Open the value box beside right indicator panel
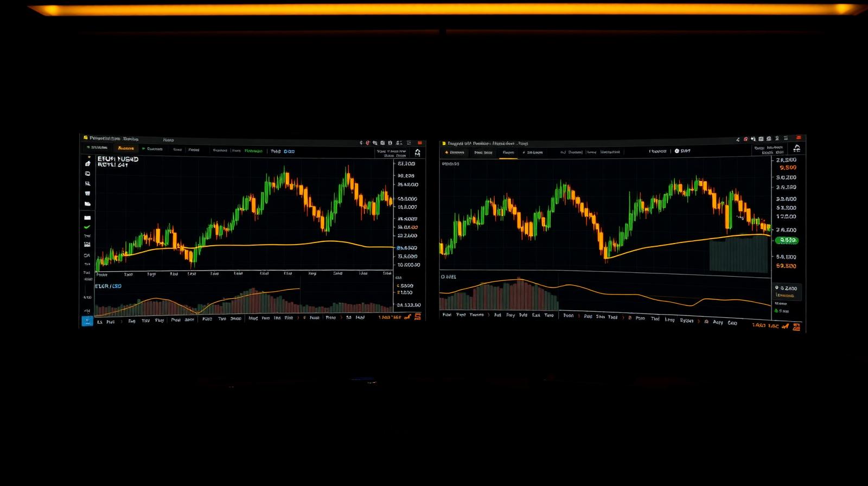The width and height of the screenshot is (868, 486). point(788,292)
